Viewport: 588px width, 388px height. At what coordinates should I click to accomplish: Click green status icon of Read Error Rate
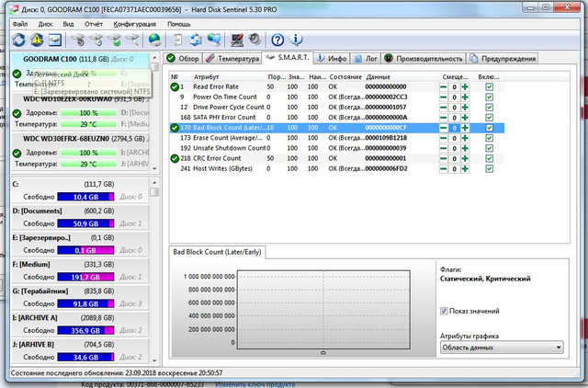pyautogui.click(x=175, y=87)
